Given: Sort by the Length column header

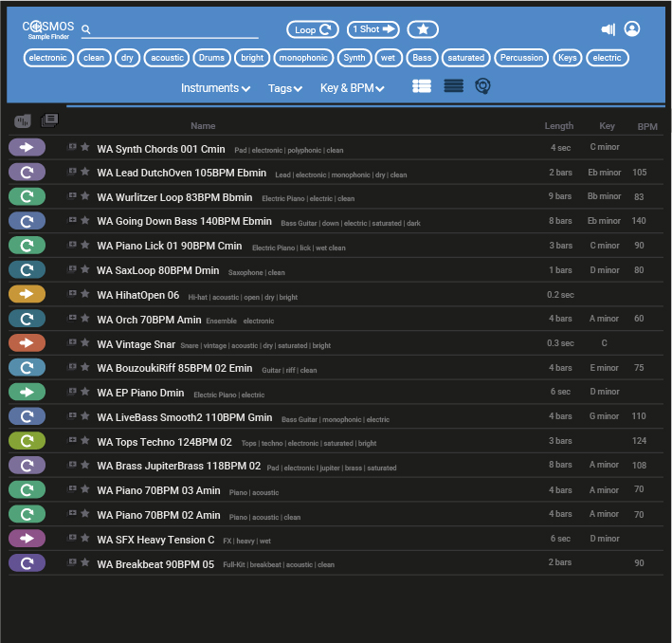Looking at the screenshot, I should (559, 126).
